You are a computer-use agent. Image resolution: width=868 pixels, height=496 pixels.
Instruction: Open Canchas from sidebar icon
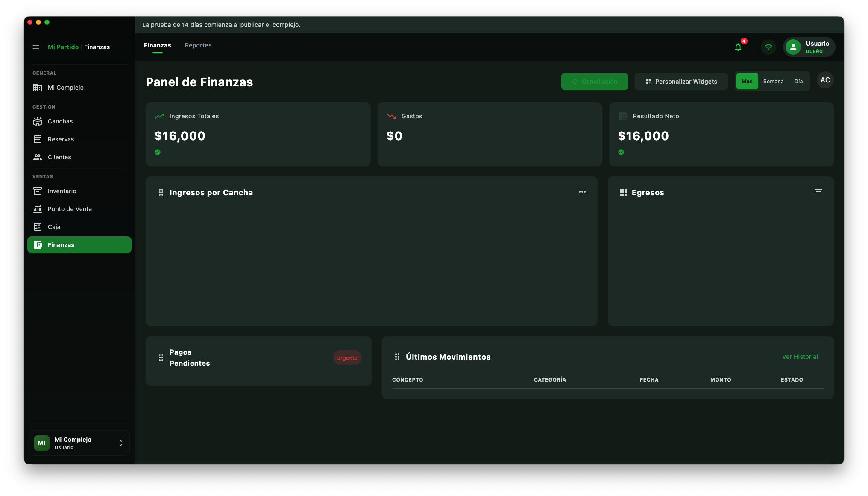[38, 121]
